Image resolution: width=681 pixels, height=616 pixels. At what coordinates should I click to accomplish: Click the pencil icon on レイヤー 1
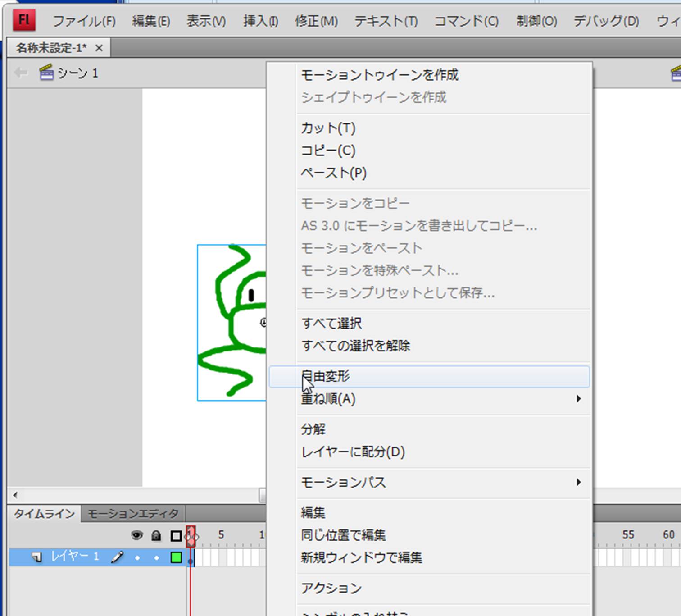pyautogui.click(x=117, y=557)
